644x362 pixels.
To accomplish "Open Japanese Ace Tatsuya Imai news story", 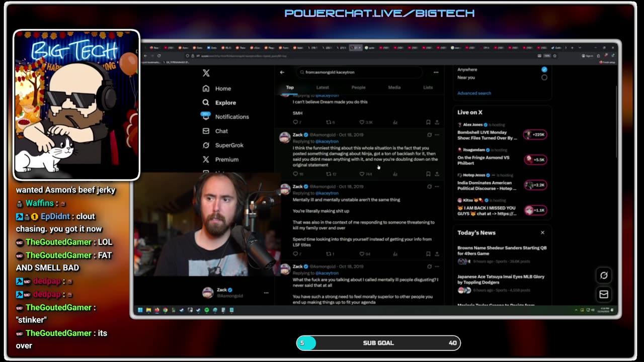I will pos(502,283).
